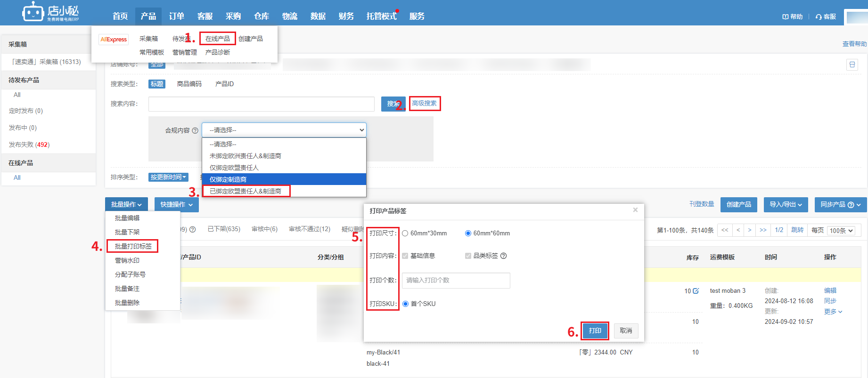The width and height of the screenshot is (868, 378).
Task: Close the 打印产品标签 dialog
Action: (x=635, y=210)
